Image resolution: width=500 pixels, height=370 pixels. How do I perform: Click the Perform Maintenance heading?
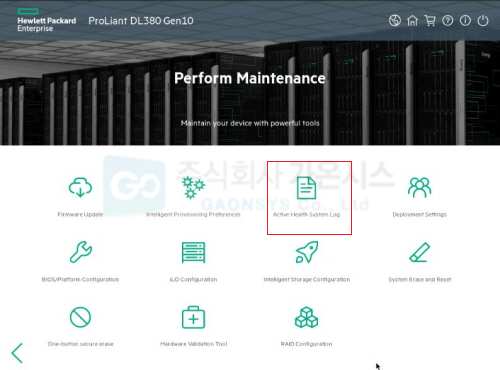pos(250,78)
